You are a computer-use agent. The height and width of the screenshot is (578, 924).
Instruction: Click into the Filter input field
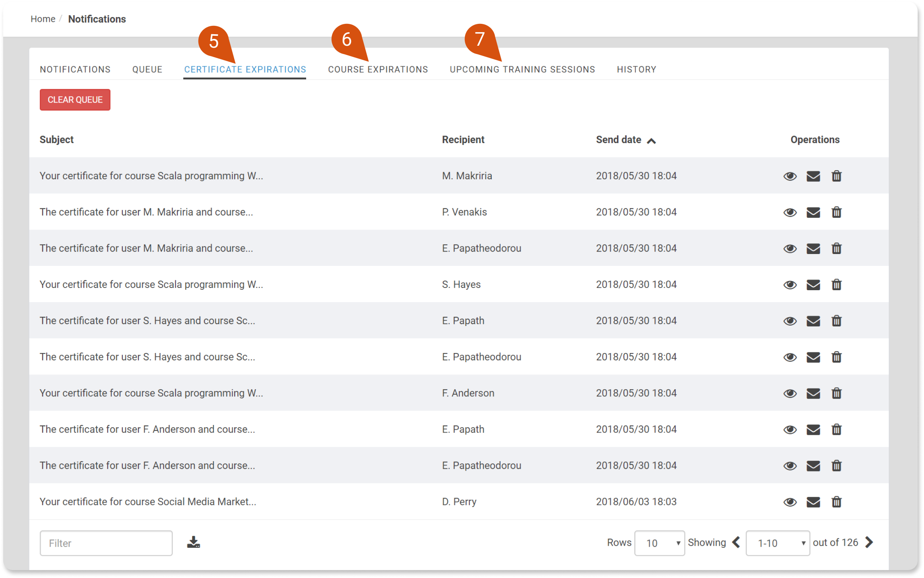point(106,543)
